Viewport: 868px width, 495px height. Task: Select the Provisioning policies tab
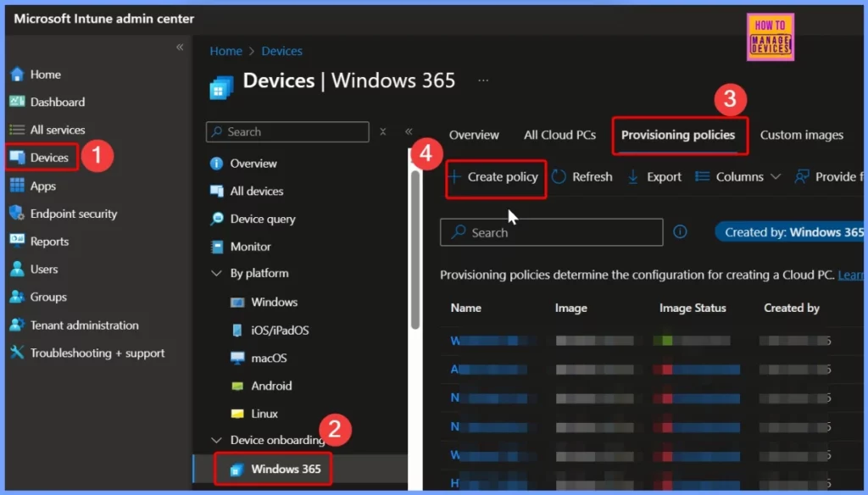coord(677,135)
